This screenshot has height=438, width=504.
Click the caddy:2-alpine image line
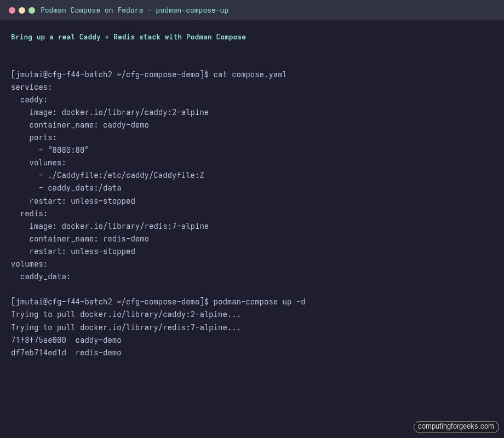[119, 112]
